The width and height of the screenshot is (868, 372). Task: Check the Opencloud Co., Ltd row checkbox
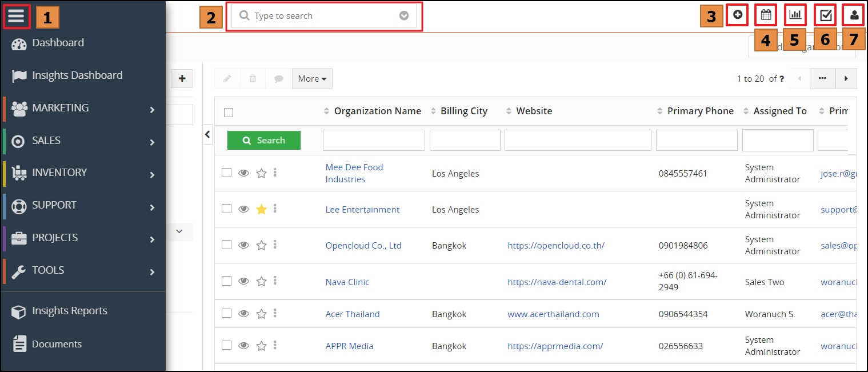point(227,245)
